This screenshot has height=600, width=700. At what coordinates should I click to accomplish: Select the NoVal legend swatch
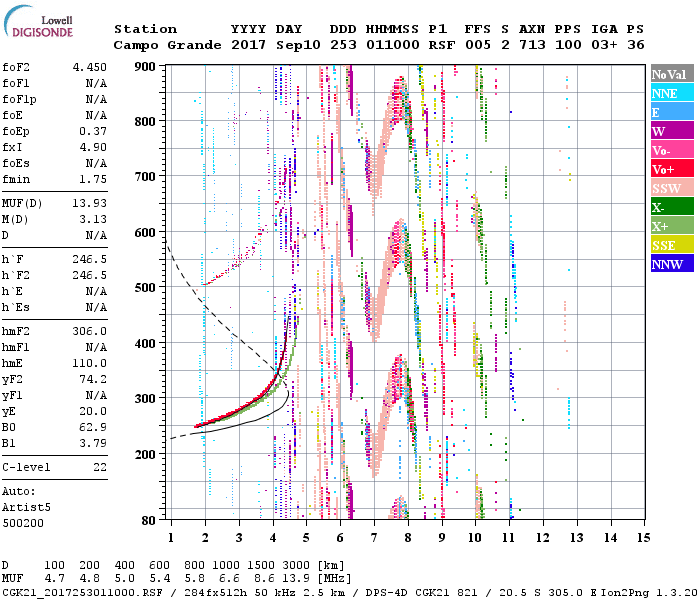(671, 74)
